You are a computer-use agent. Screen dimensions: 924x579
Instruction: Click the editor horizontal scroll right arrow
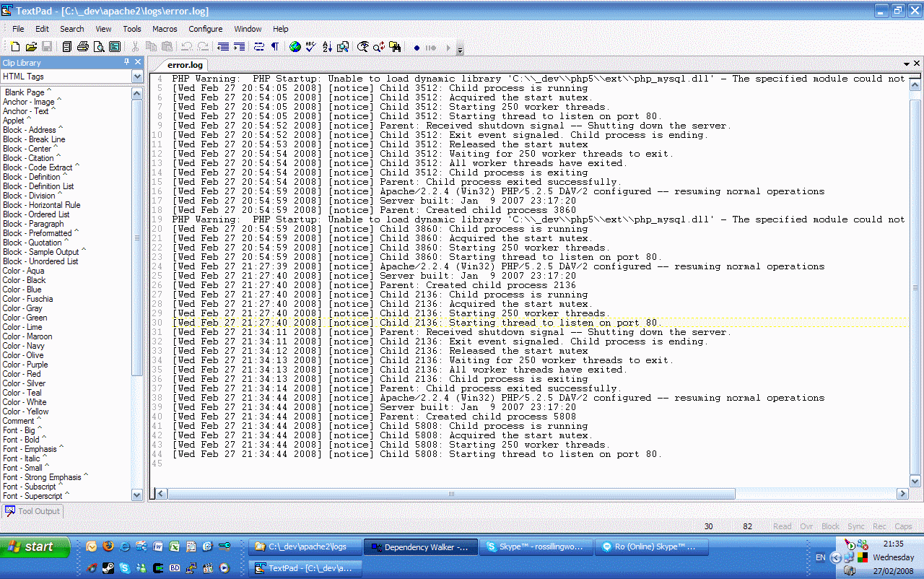point(902,494)
